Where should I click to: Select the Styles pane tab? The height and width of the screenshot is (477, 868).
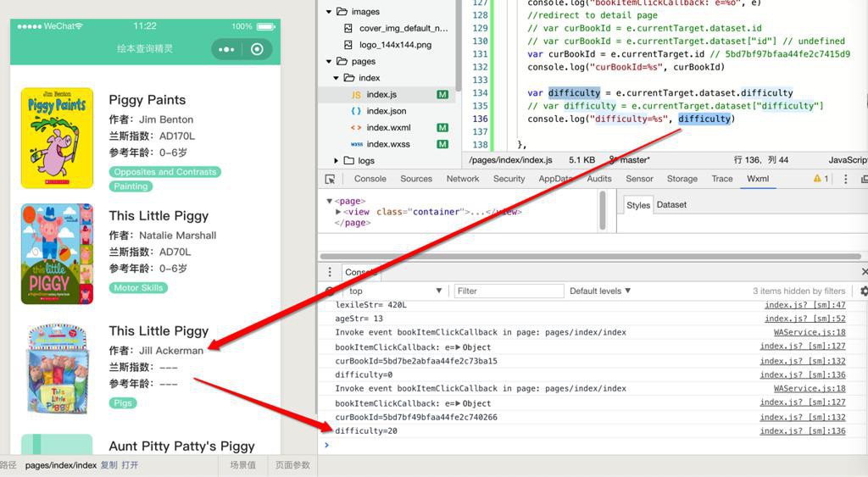[638, 205]
